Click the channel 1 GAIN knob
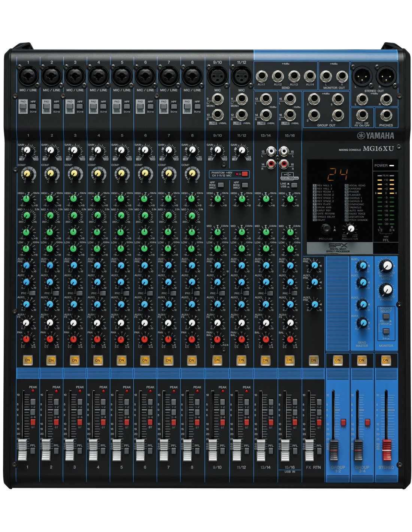This screenshot has width=412, height=532. 27,151
